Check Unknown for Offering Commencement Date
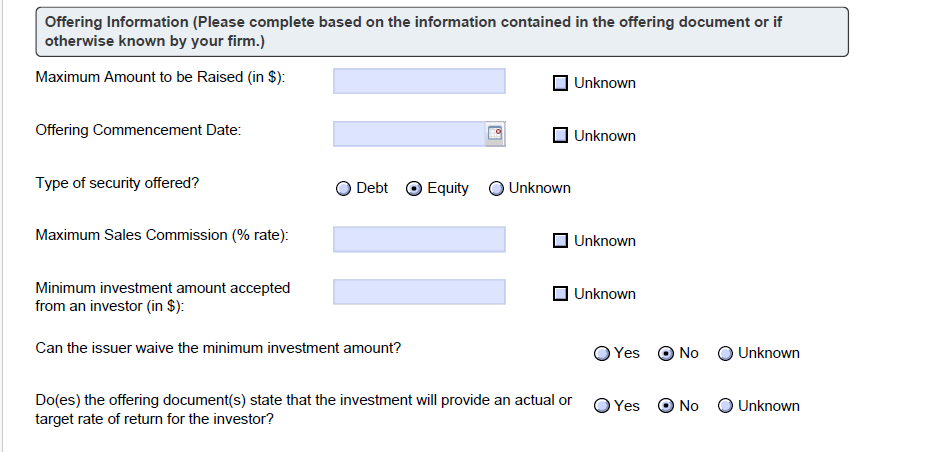 click(x=560, y=135)
